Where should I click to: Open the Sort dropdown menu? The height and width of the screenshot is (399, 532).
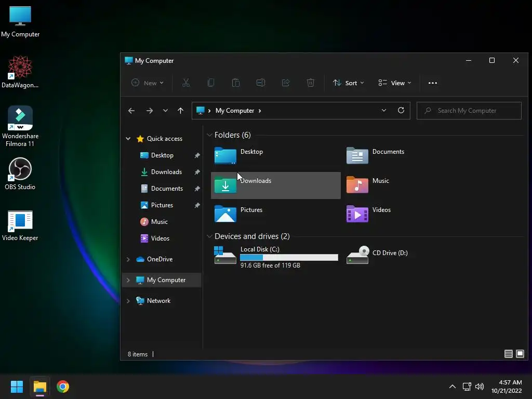coord(349,83)
